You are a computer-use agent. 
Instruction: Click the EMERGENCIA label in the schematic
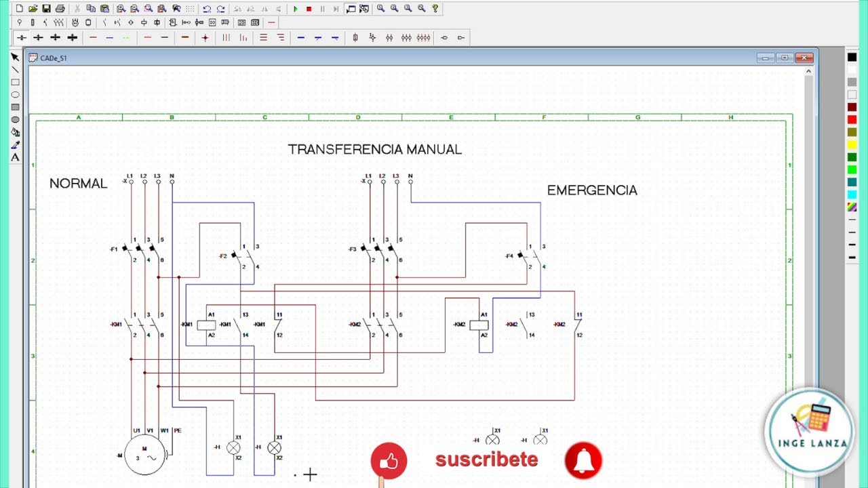[x=592, y=190]
